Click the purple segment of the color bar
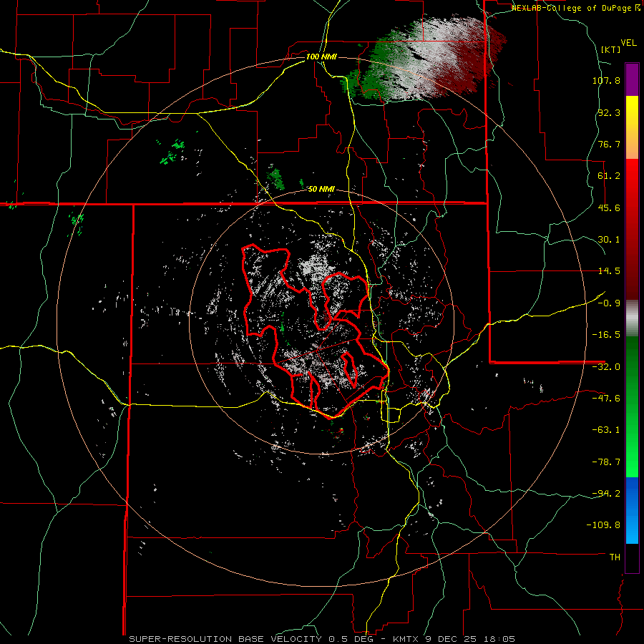The height and width of the screenshot is (644, 644). click(632, 79)
